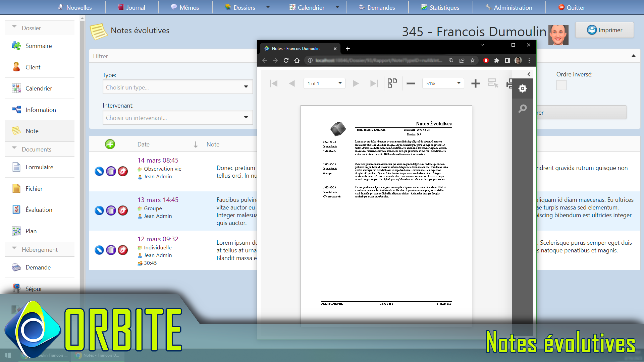Zoom out the report with minus icon
The height and width of the screenshot is (362, 644).
click(x=411, y=83)
